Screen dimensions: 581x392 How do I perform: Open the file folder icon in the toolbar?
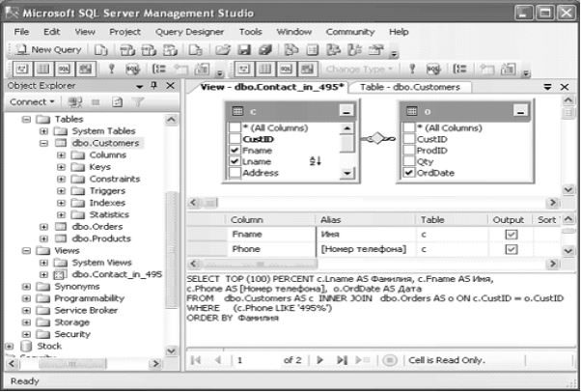tap(223, 50)
